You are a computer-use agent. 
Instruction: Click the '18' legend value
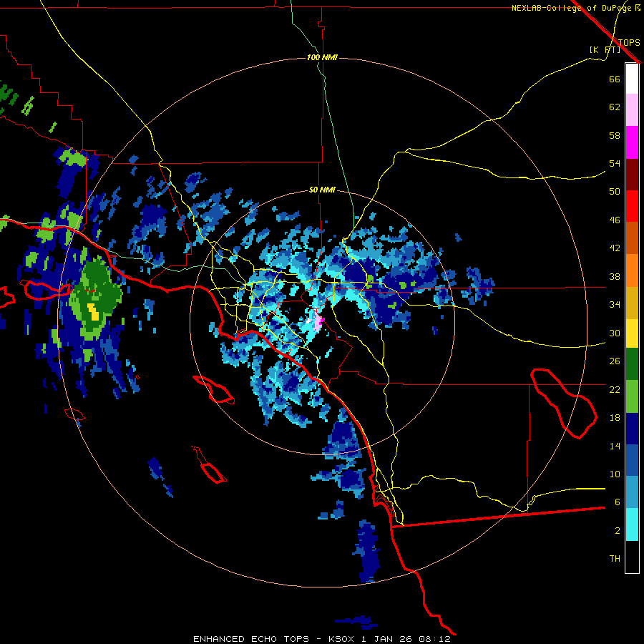coord(615,418)
